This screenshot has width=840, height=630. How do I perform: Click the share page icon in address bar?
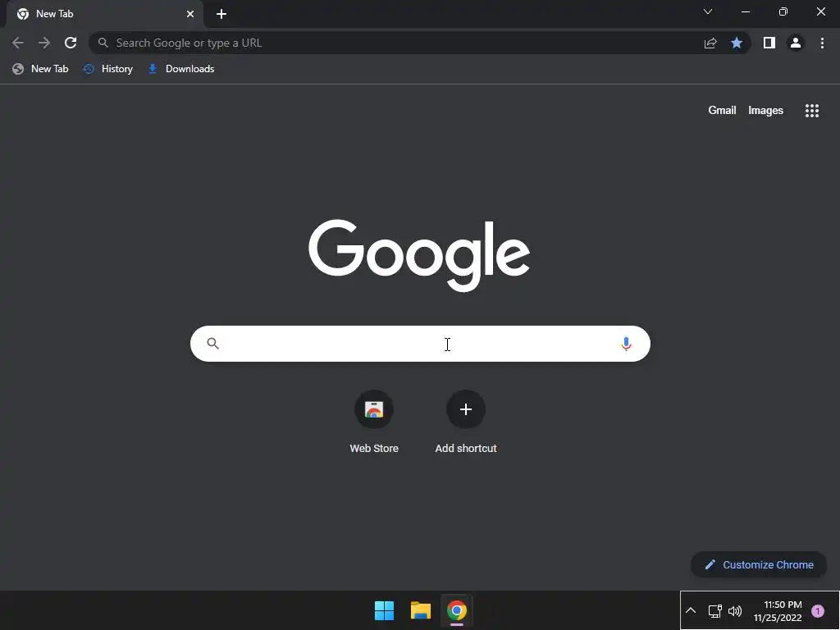click(x=710, y=43)
